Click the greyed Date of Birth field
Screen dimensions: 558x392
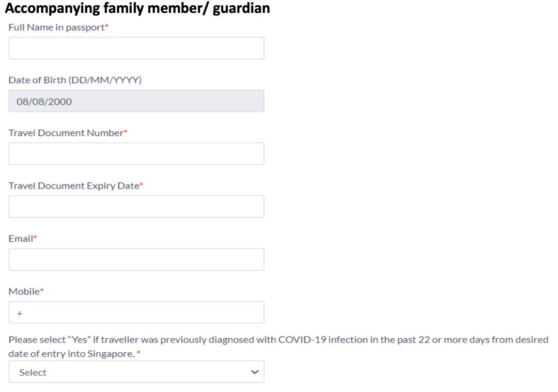[136, 101]
